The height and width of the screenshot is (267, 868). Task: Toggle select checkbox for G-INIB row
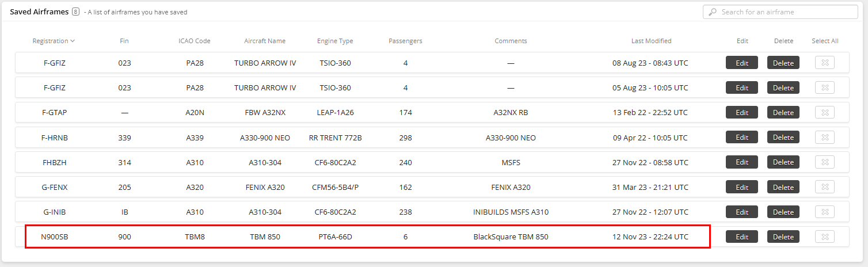pos(825,212)
